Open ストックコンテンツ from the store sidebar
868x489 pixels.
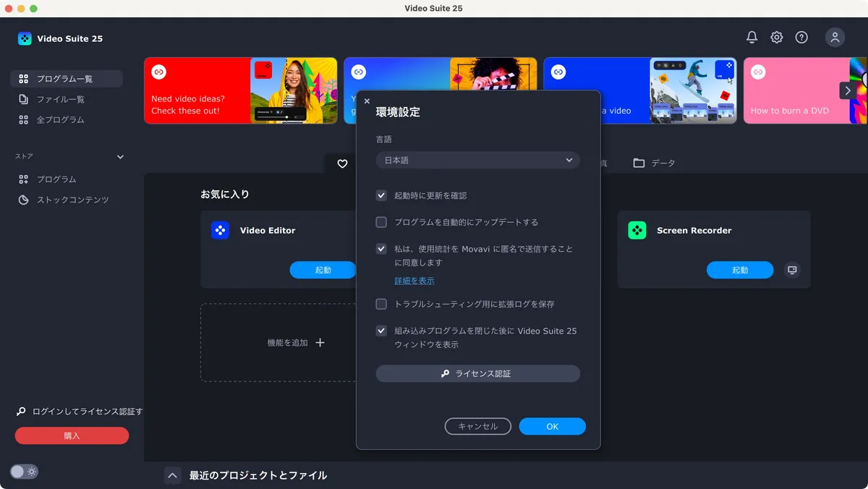(x=67, y=200)
